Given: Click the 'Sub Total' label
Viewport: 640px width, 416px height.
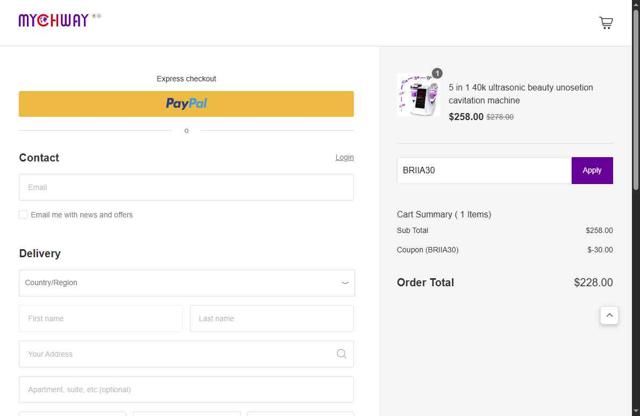Looking at the screenshot, I should pyautogui.click(x=412, y=231).
